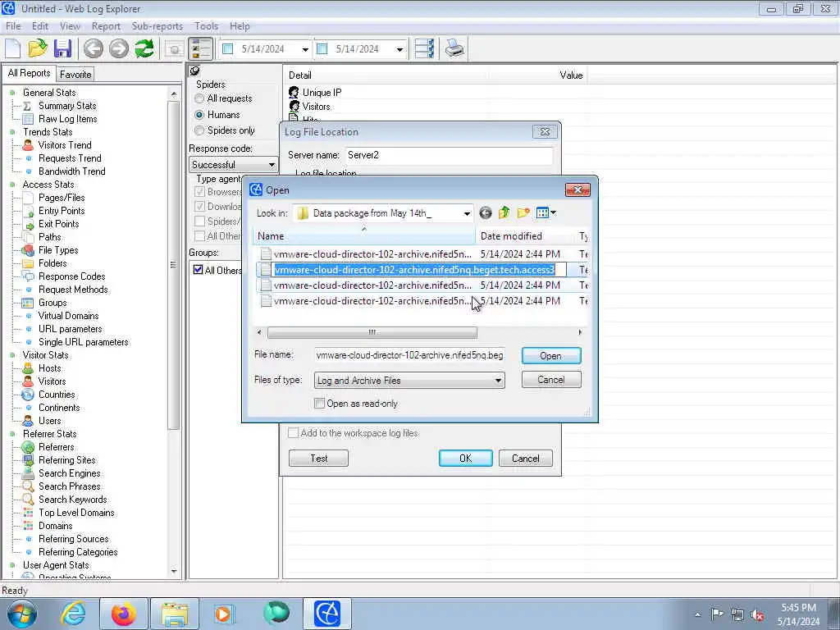Click the Open workspace folder icon

pyautogui.click(x=38, y=48)
